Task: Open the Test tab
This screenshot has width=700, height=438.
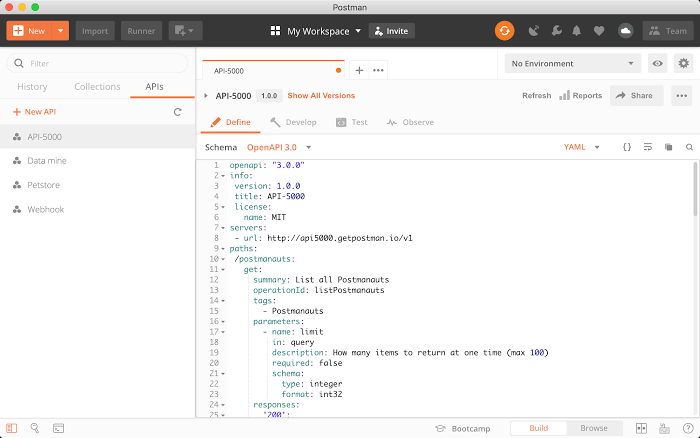Action: [352, 122]
